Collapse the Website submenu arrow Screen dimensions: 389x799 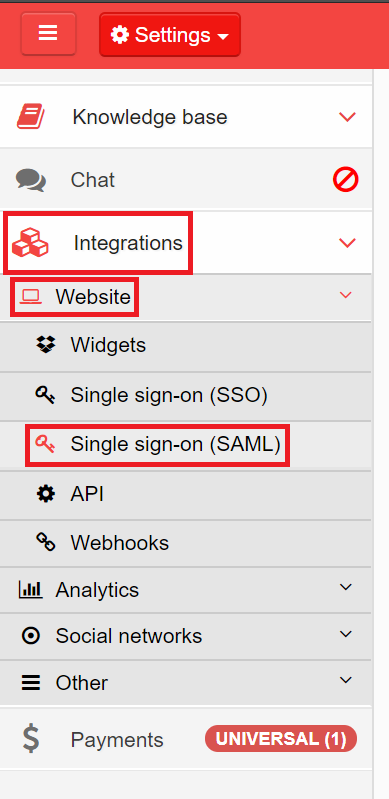[x=346, y=295]
